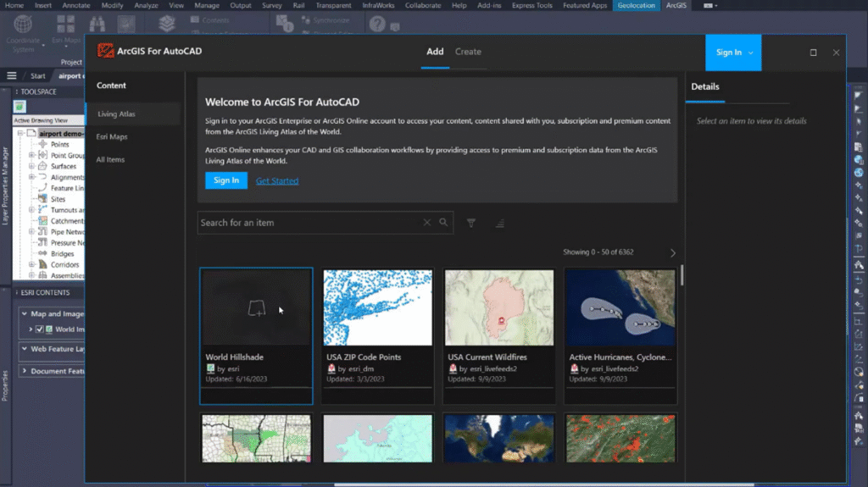Open the ArcGIS ribbon tab
This screenshot has width=868, height=487.
point(676,5)
